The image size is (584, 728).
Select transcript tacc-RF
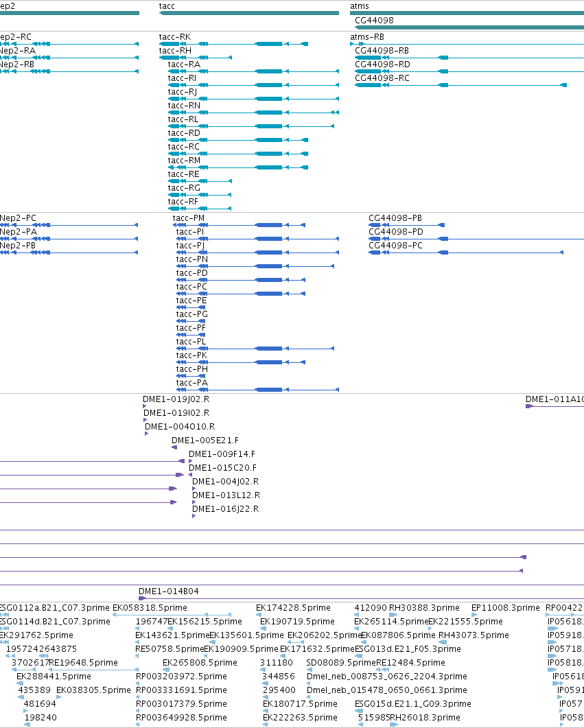[x=200, y=209]
